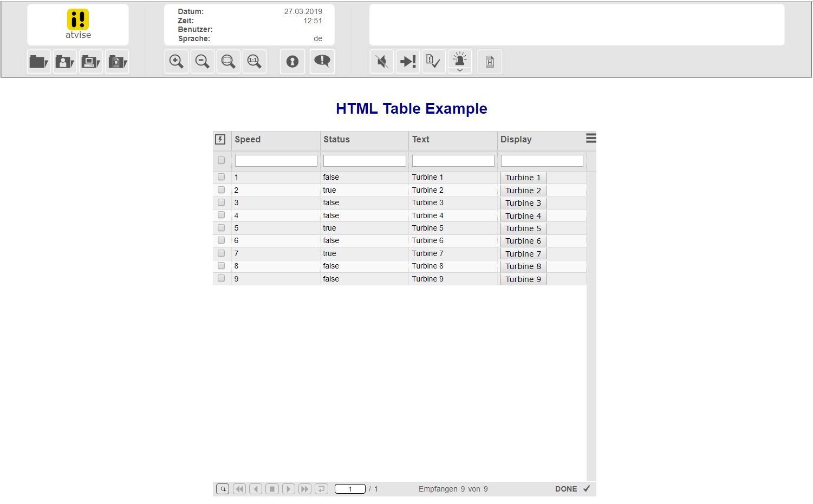This screenshot has width=813, height=504.
Task: Click the exclamation speech bubble icon
Action: click(x=322, y=61)
